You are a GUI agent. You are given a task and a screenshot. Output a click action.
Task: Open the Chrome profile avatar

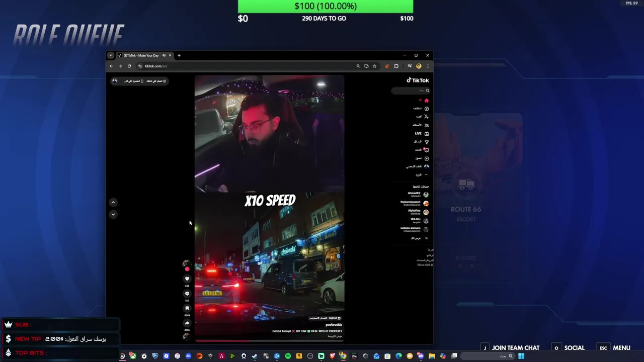pyautogui.click(x=419, y=66)
